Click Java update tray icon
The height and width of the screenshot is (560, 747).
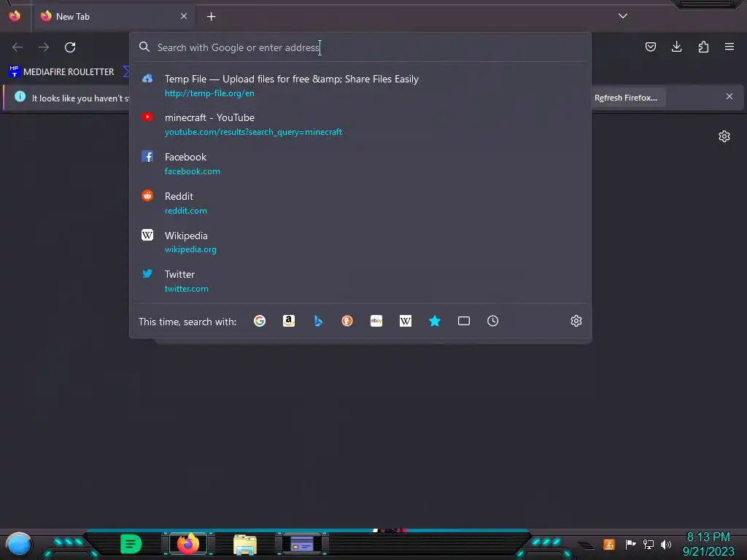(x=609, y=544)
